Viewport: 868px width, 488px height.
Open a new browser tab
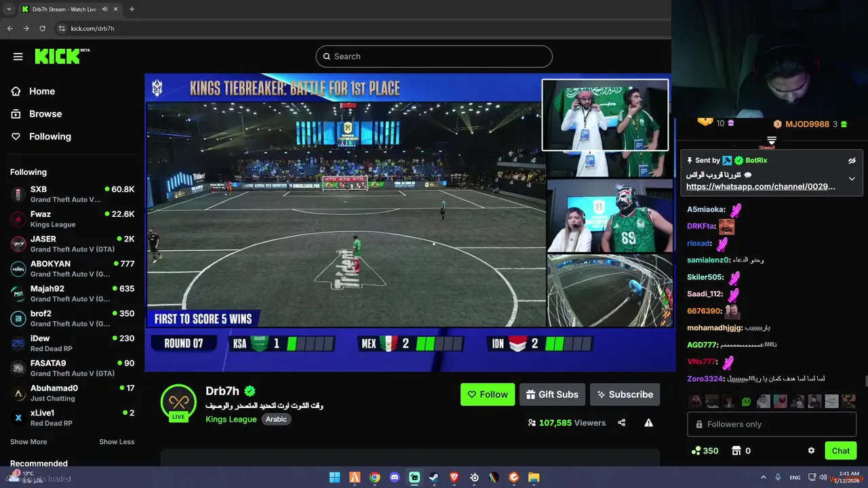[132, 9]
